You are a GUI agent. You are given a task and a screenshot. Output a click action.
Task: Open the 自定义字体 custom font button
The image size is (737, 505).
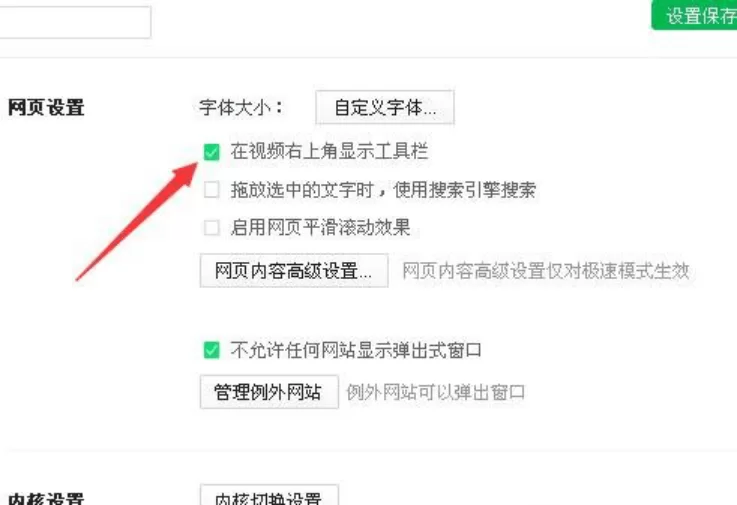pyautogui.click(x=385, y=108)
